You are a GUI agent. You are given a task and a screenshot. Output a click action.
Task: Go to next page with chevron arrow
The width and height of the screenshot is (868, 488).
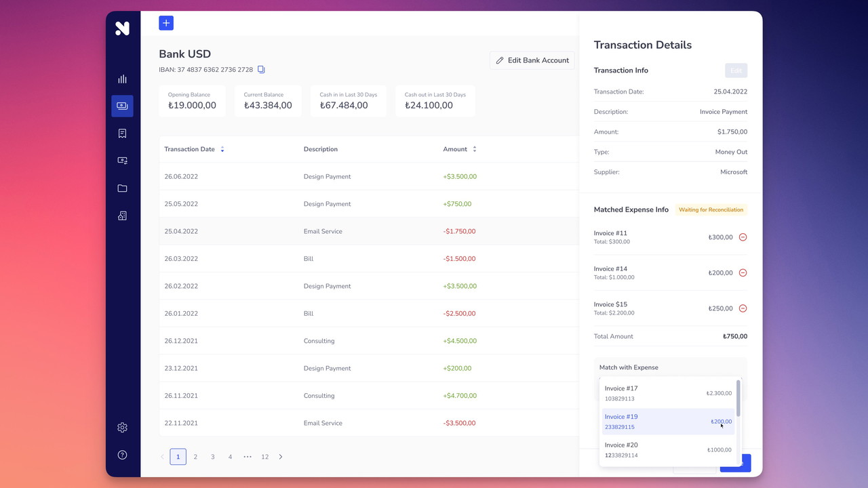pos(281,457)
